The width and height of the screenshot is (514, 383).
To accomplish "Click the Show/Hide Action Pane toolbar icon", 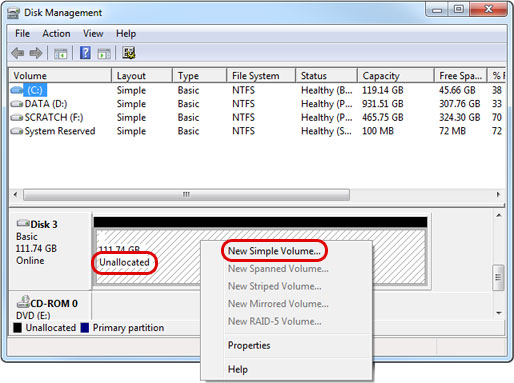I will [104, 53].
